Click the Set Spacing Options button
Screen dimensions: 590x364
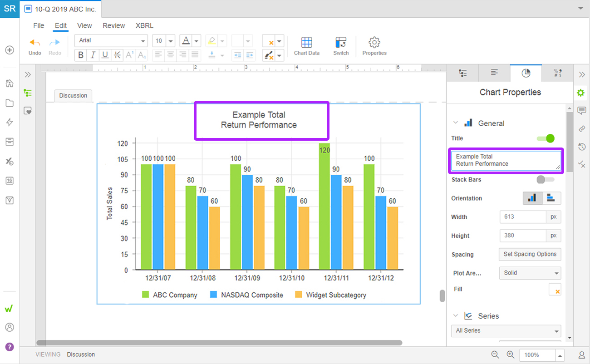pos(530,254)
